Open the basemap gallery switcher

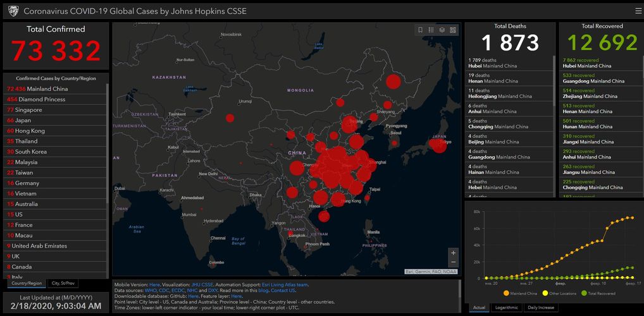(453, 30)
